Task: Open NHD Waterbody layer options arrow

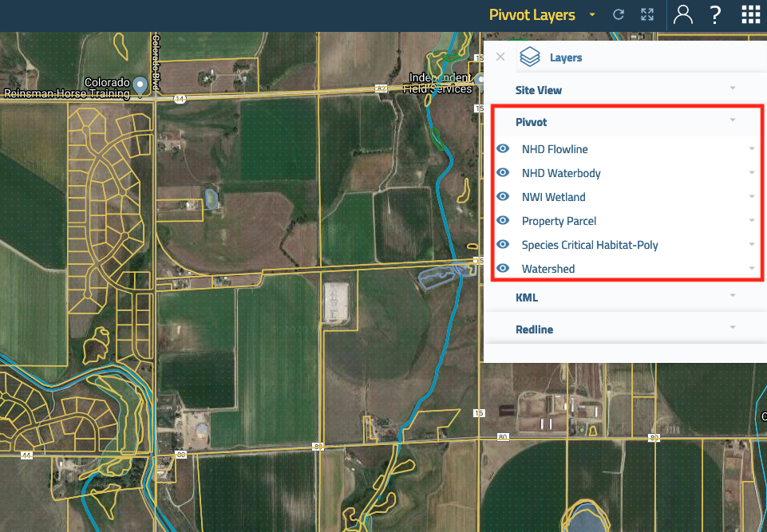Action: tap(752, 173)
